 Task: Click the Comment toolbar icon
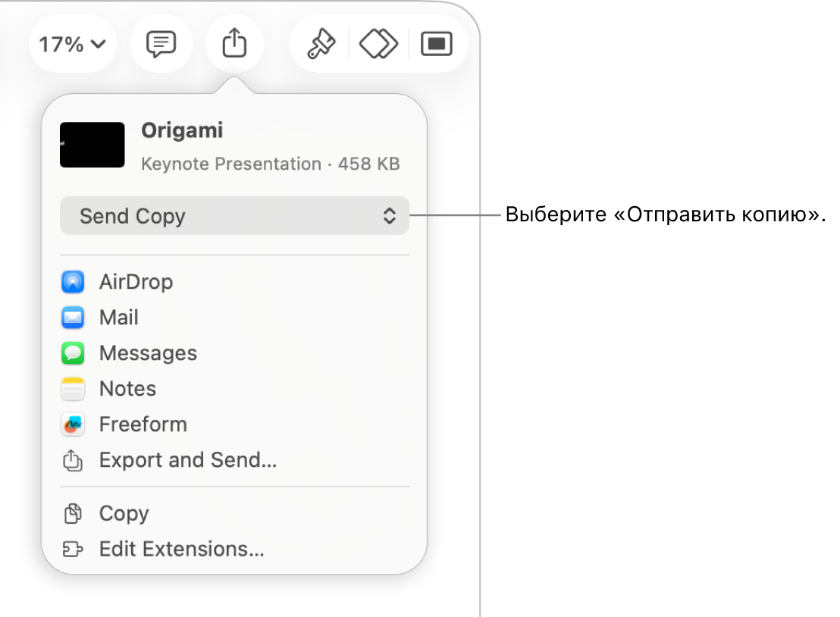click(x=161, y=44)
